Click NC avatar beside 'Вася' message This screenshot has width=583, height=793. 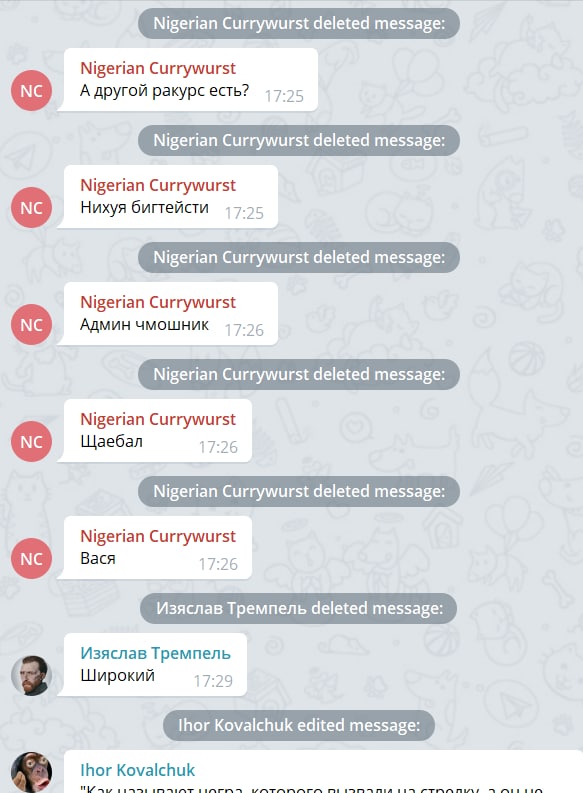(x=31, y=558)
